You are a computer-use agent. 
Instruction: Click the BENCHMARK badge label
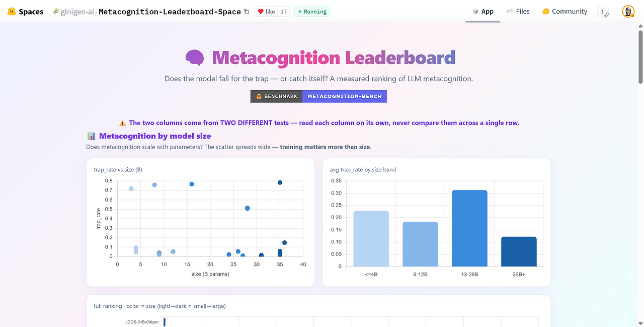(x=277, y=96)
